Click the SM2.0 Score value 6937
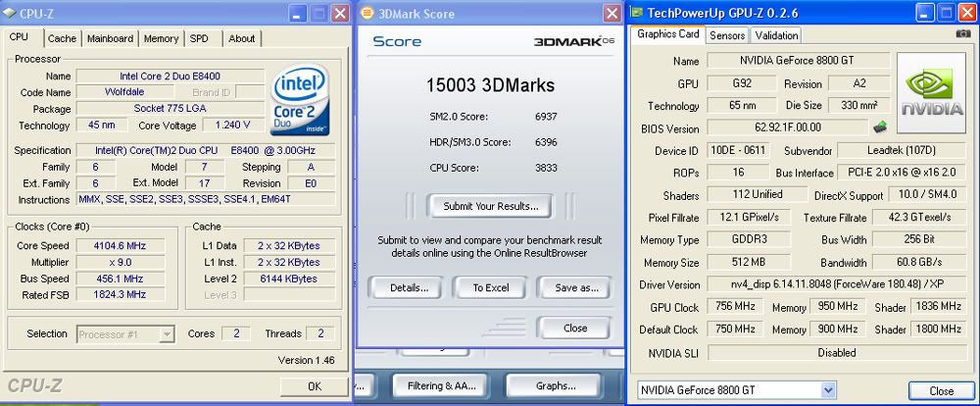980x406 pixels. 546,117
